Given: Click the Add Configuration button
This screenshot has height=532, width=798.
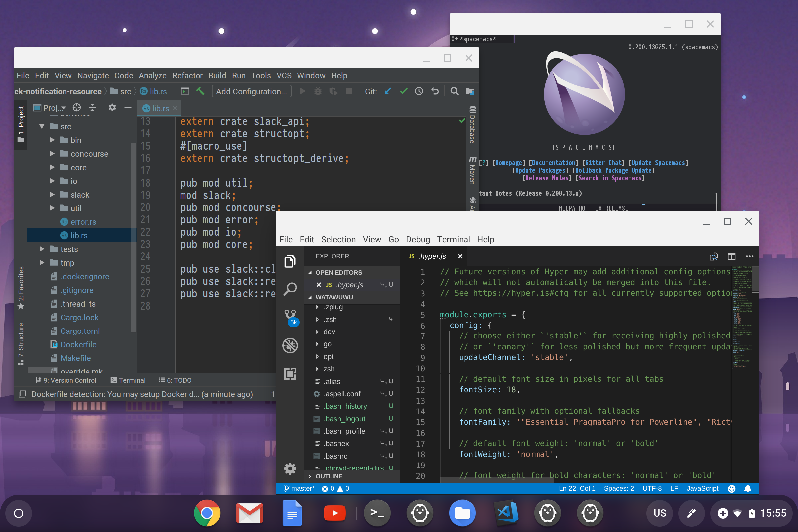Looking at the screenshot, I should tap(251, 92).
